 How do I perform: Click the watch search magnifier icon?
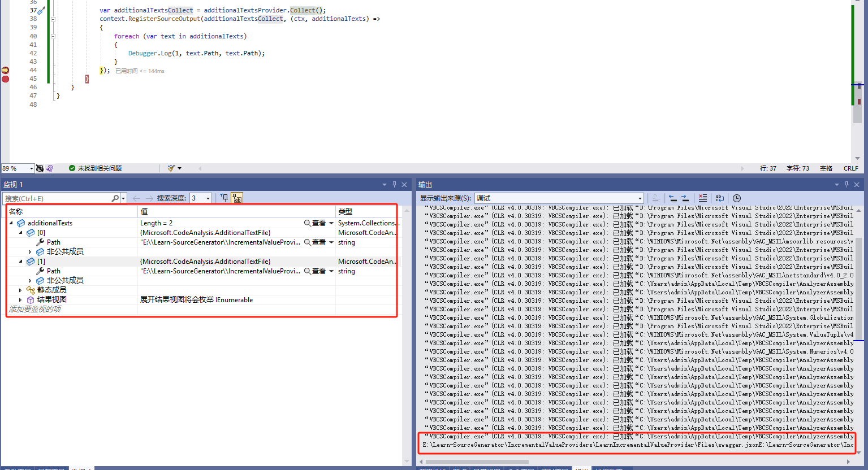[x=115, y=198]
